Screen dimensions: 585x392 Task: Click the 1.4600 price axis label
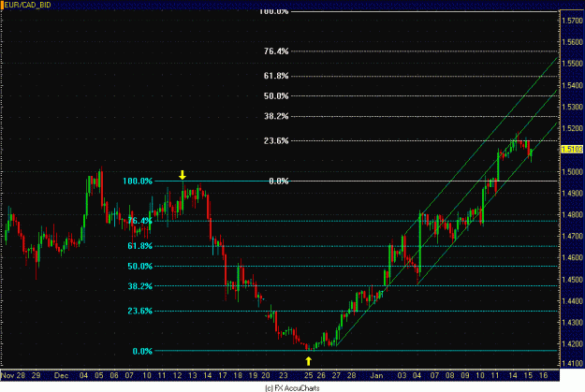pos(572,257)
